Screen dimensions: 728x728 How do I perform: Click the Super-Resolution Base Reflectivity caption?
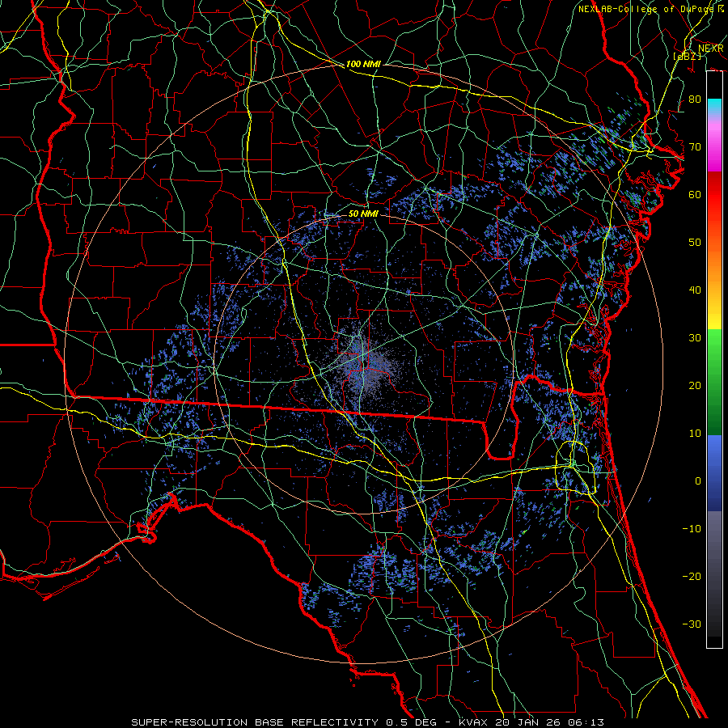[x=367, y=722]
